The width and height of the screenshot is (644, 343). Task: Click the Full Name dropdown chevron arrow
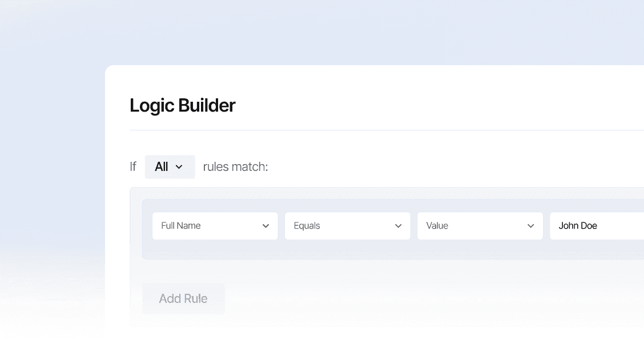point(265,226)
